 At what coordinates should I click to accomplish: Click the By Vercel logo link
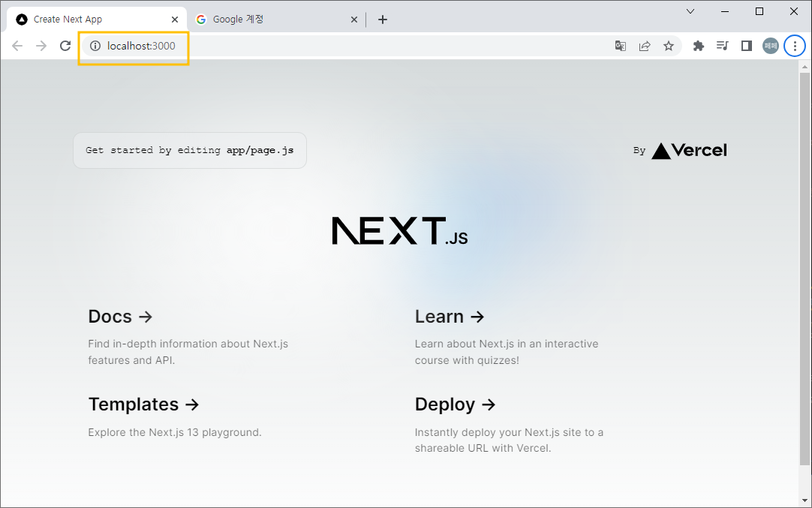pos(680,151)
